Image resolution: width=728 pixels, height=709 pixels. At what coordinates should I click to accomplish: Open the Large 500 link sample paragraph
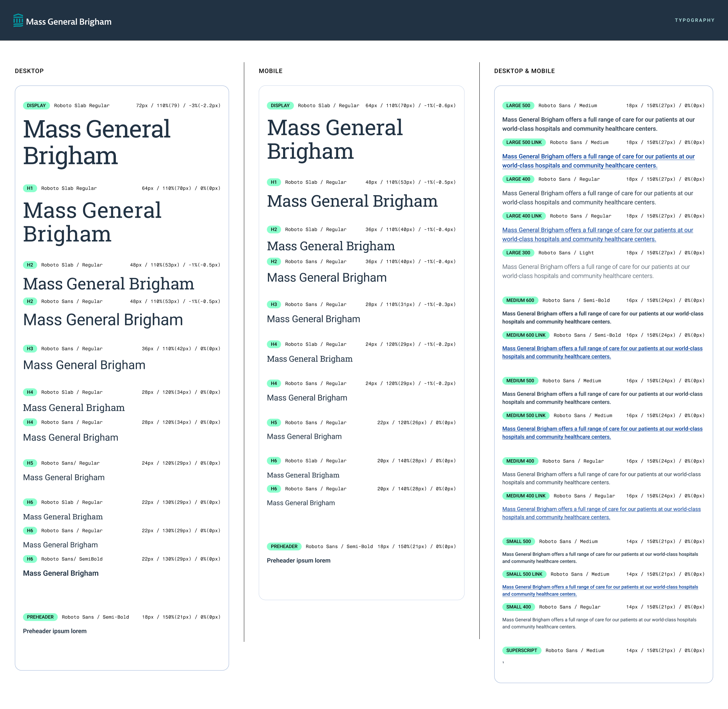click(598, 161)
